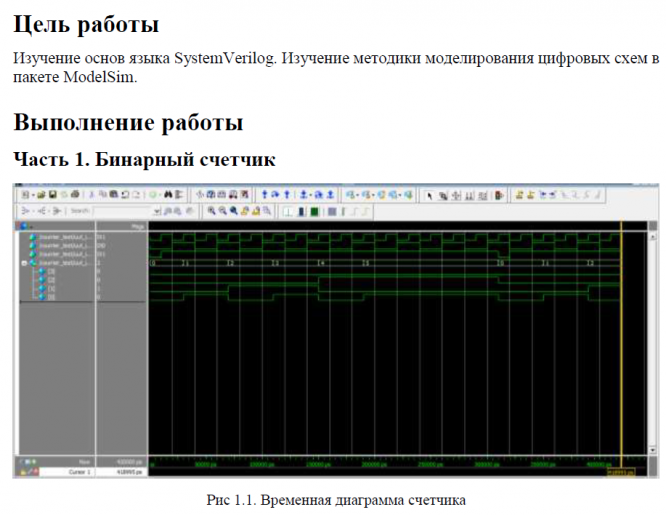
Task: Click the Find Next Transition icon
Action: (x=553, y=195)
